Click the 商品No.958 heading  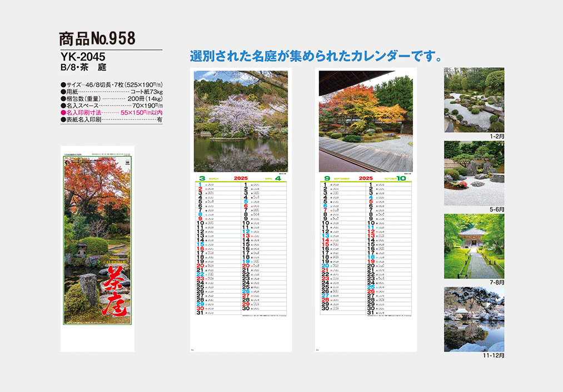coord(97,38)
